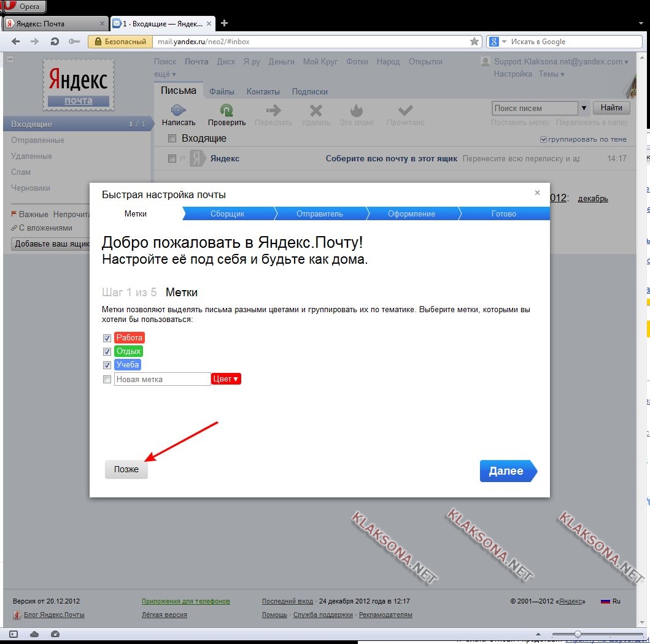The width and height of the screenshot is (650, 644).
Task: Click the Позже button
Action: click(x=126, y=469)
